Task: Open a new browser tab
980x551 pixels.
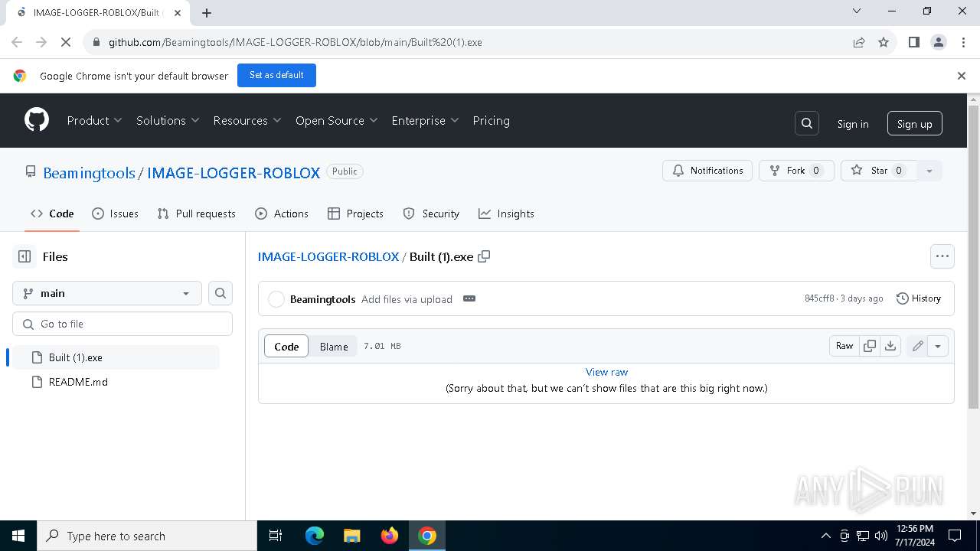Action: (x=207, y=12)
